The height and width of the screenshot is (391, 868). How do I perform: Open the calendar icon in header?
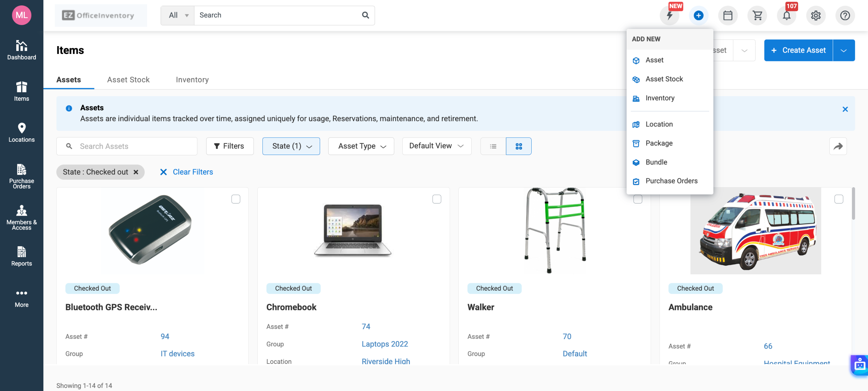pyautogui.click(x=728, y=16)
